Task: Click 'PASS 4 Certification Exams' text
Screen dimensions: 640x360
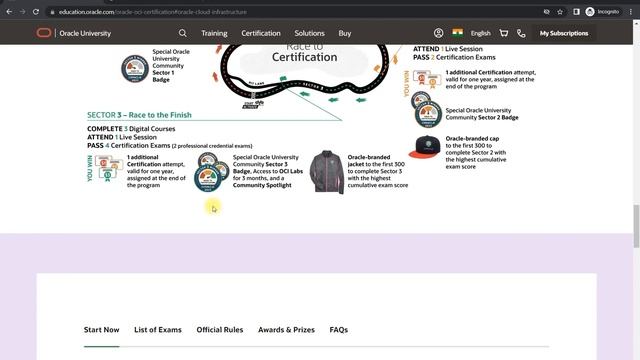Action: [x=129, y=145]
